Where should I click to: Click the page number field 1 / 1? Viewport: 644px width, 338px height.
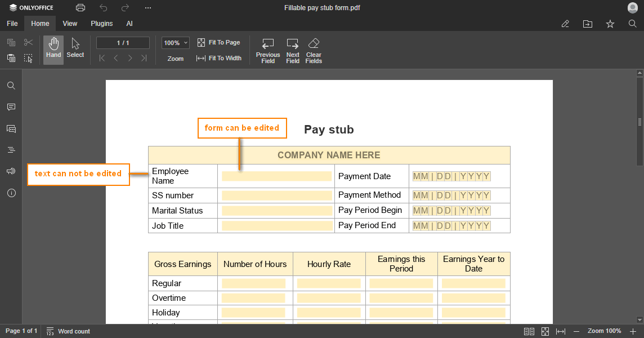tap(123, 43)
